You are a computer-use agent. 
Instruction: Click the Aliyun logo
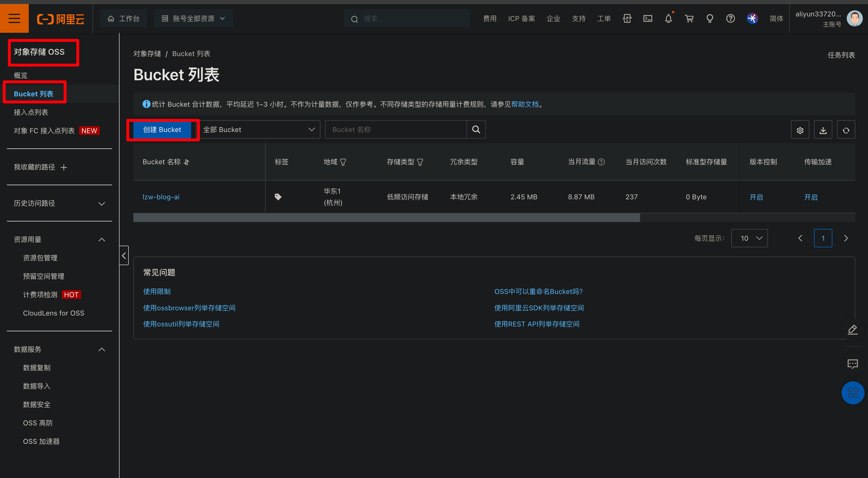coord(61,19)
